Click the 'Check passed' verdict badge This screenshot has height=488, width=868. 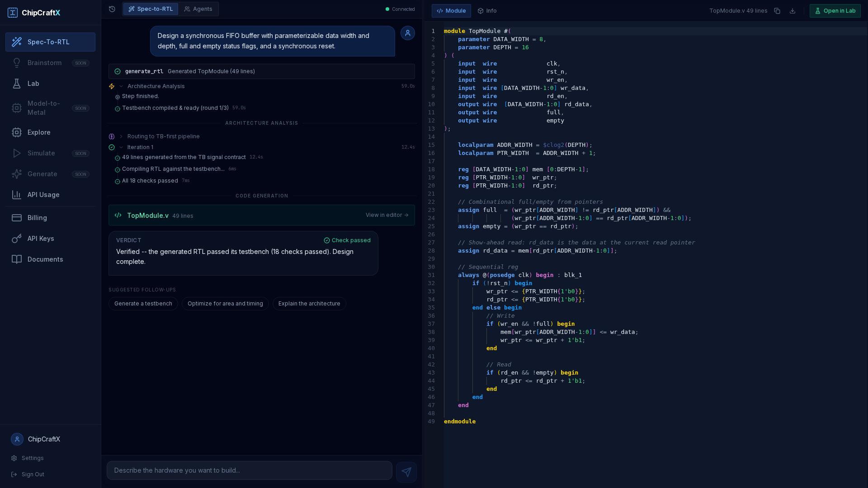click(347, 240)
